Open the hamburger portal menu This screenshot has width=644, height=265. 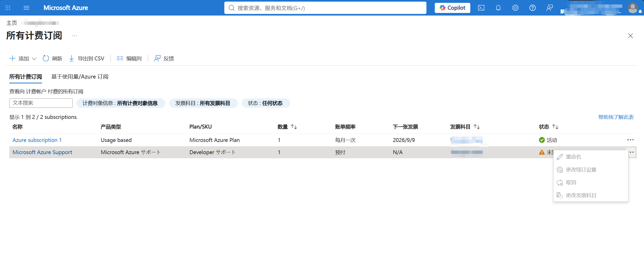click(x=26, y=8)
